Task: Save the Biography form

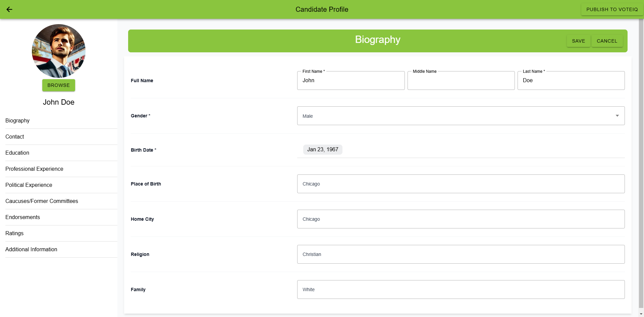Action: 578,41
